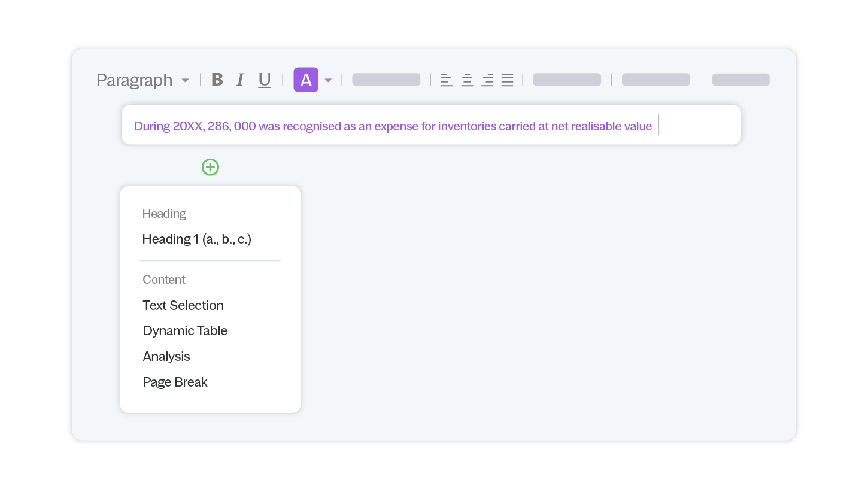Viewport: 868px width, 489px height.
Task: Justify the paragraph text
Action: (x=508, y=80)
